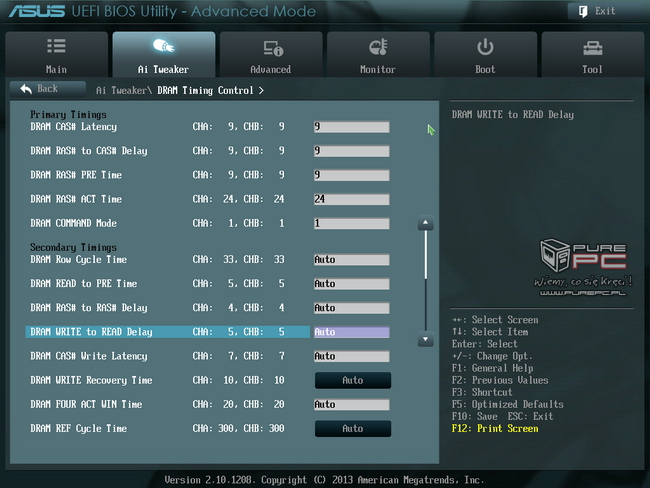Click DRAM Row Cycle Time Auto field
The height and width of the screenshot is (488, 650).
pos(352,260)
